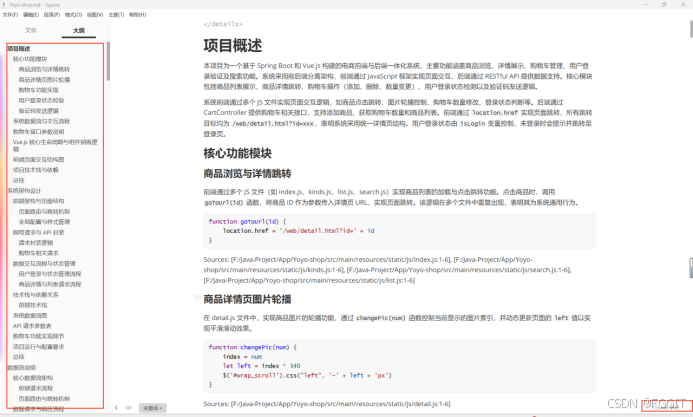Place cursor in 项目概述 main heading
The height and width of the screenshot is (417, 693).
click(x=232, y=45)
